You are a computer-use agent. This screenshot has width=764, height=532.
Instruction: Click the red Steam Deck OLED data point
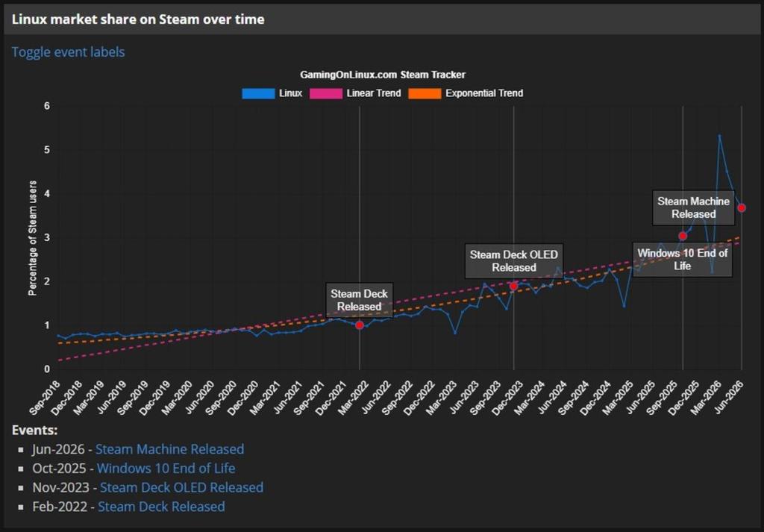[x=513, y=286]
